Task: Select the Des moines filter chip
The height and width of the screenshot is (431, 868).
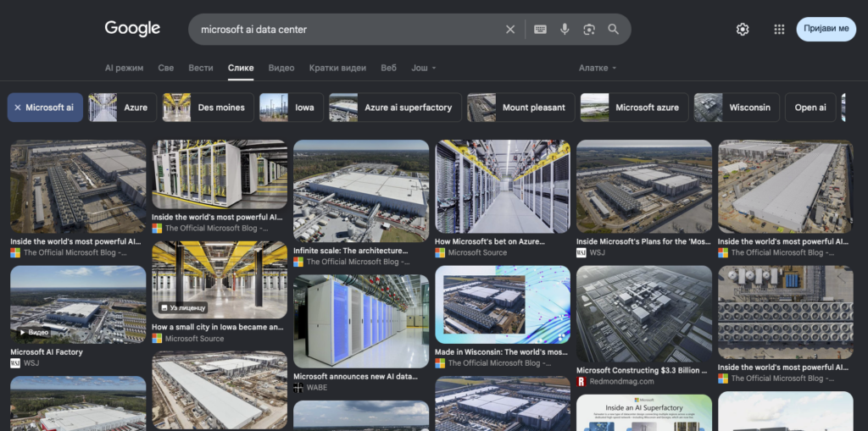Action: (209, 108)
